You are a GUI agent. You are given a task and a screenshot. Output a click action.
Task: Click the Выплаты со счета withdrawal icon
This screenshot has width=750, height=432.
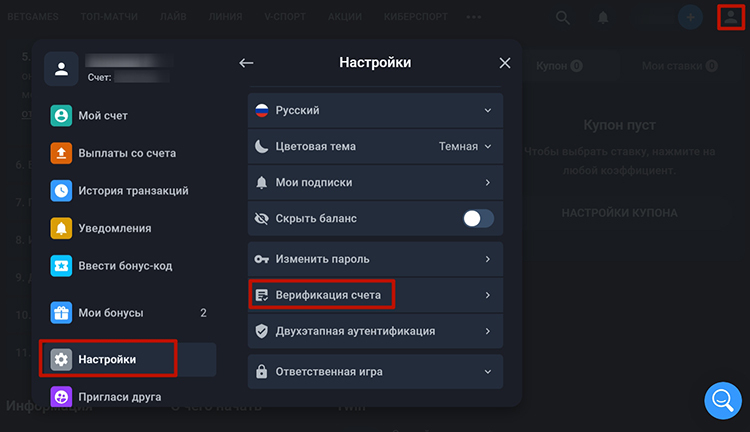click(x=61, y=153)
